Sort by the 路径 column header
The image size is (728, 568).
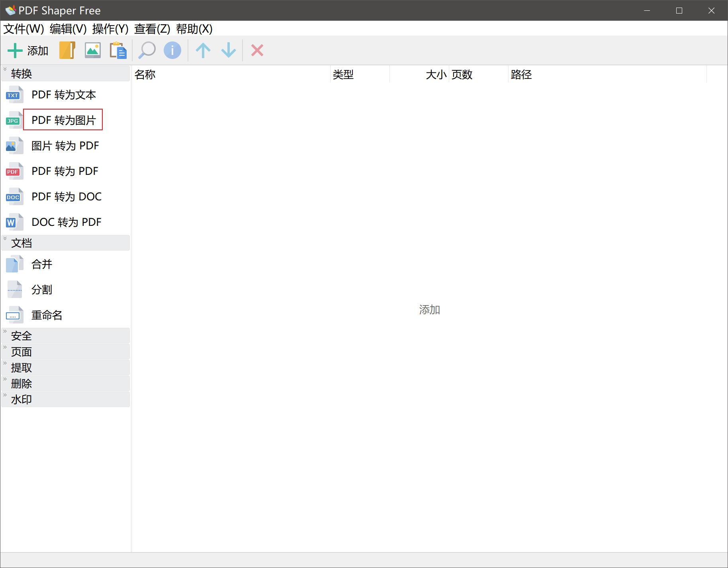tap(608, 74)
